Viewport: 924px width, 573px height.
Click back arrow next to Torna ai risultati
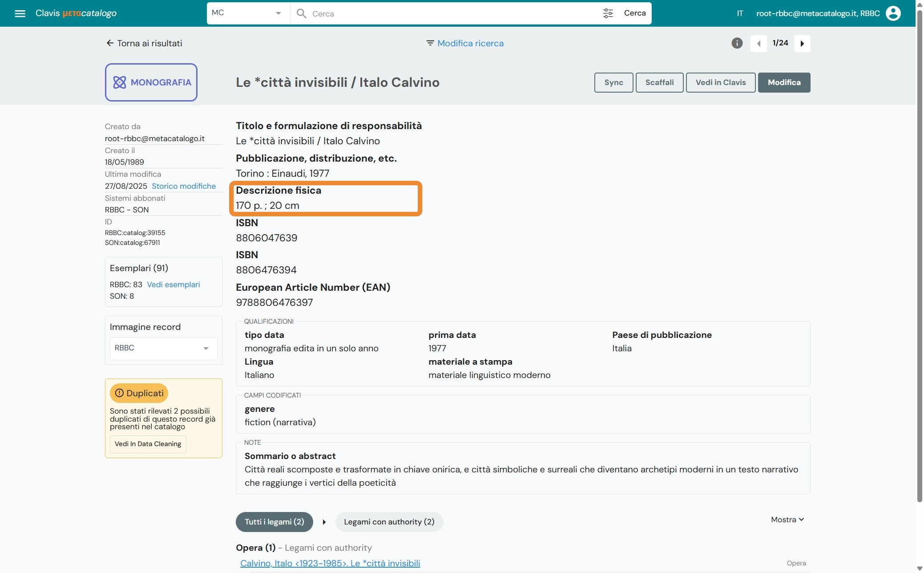[x=109, y=43]
